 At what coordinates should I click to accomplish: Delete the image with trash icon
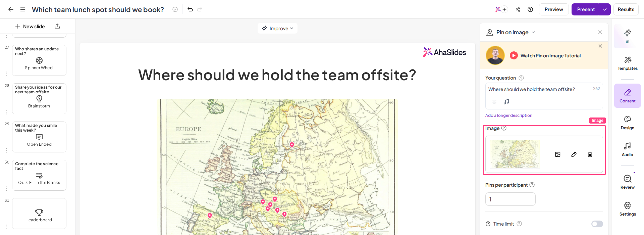coord(590,154)
